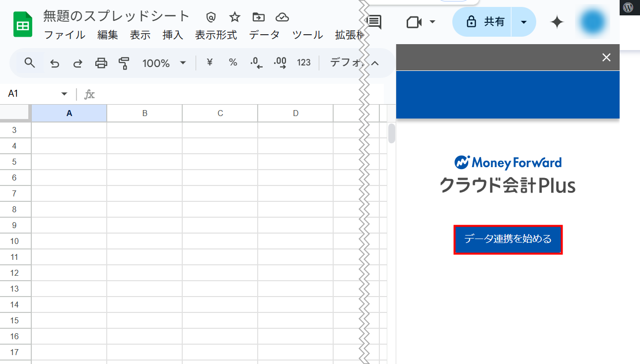Redo the last action
Viewport: 640px width, 364px height.
(x=78, y=63)
